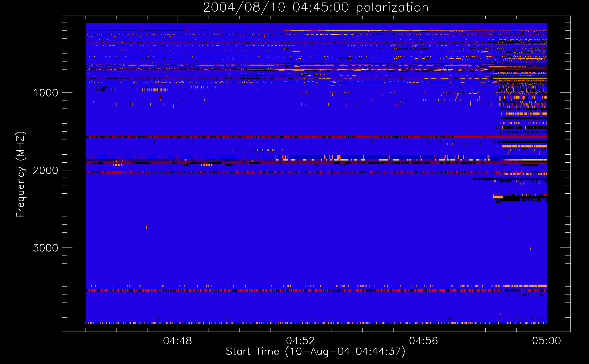Click the 04:48 time tick label
This screenshot has width=589, height=364.
coord(177,341)
